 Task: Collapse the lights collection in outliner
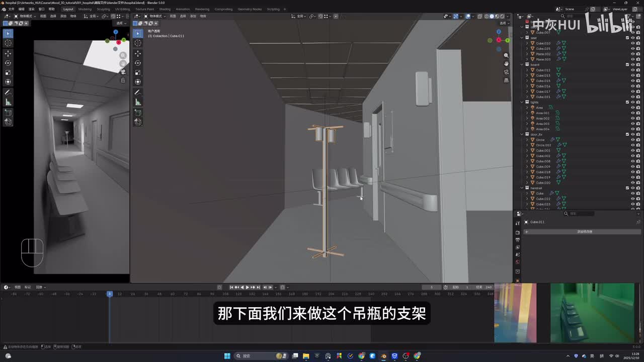pos(522,102)
